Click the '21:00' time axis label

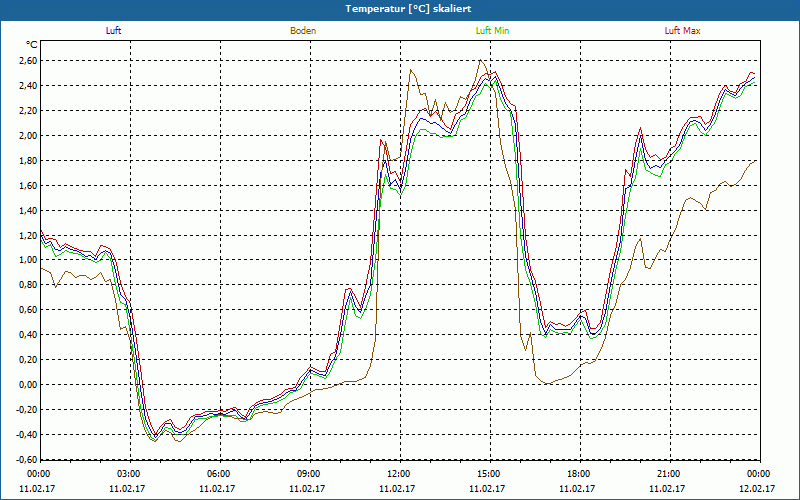coord(668,474)
